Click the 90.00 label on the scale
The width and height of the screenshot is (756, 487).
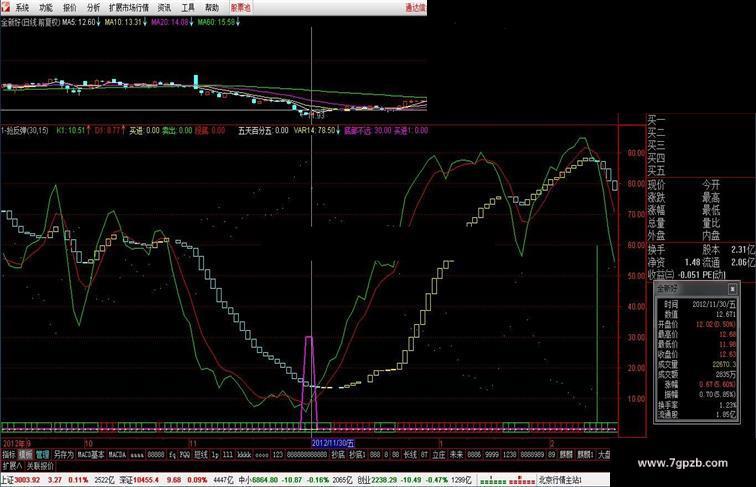click(636, 153)
